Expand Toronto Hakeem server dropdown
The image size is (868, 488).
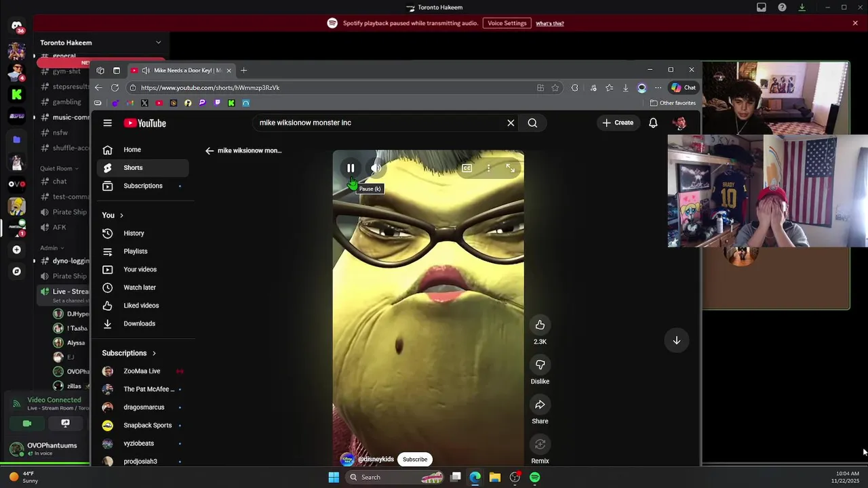pos(158,43)
